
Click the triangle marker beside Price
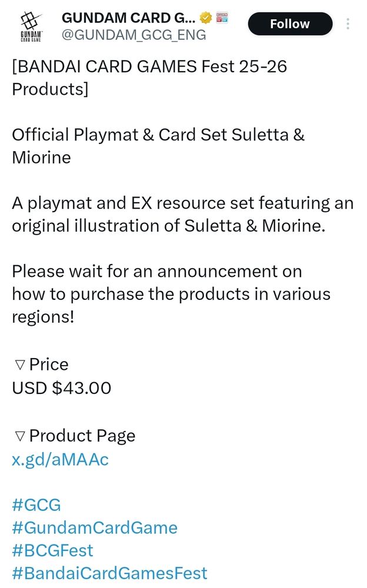(x=19, y=365)
